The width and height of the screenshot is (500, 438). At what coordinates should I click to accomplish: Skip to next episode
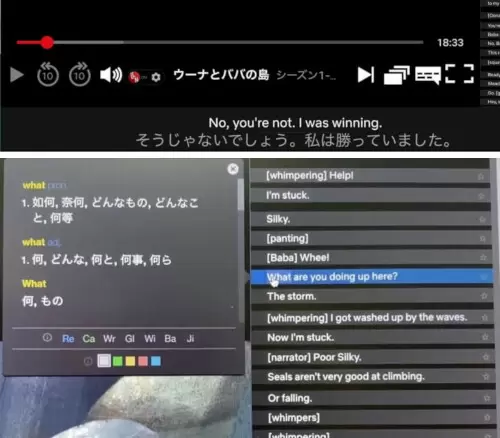point(366,75)
